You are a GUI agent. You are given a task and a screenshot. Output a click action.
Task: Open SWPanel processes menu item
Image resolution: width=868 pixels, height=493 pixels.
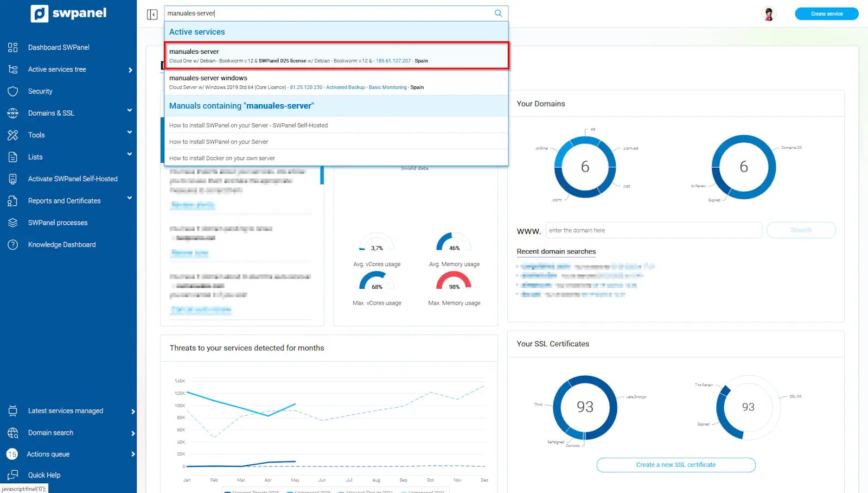coord(58,223)
